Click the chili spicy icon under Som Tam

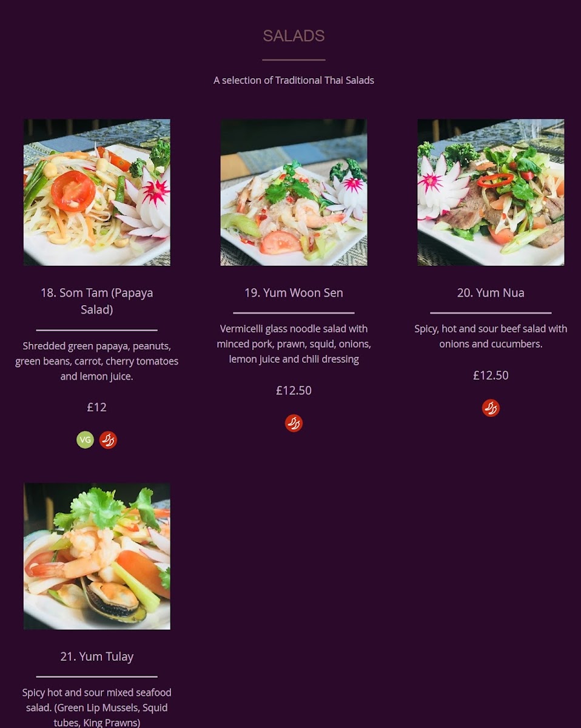pyautogui.click(x=108, y=440)
